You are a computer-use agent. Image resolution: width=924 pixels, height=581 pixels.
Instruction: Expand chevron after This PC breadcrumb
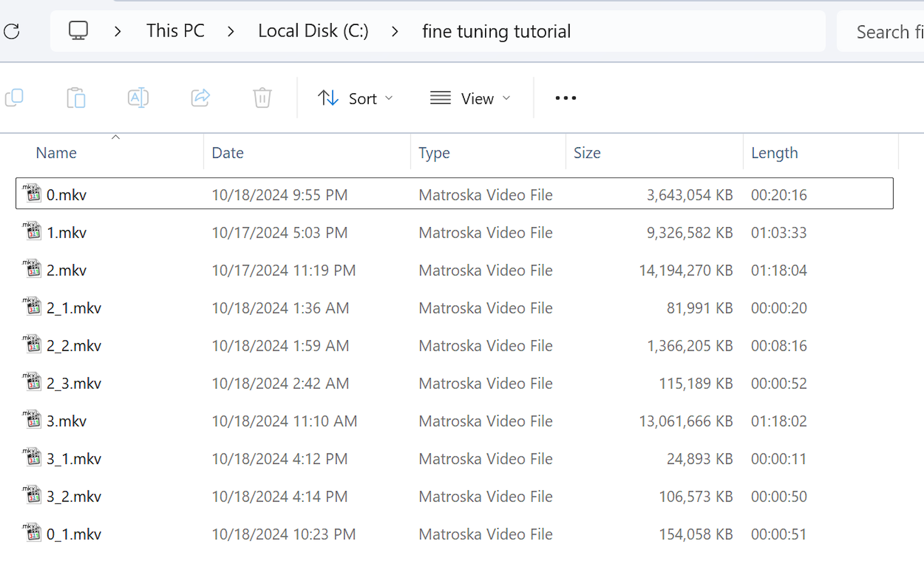(231, 31)
